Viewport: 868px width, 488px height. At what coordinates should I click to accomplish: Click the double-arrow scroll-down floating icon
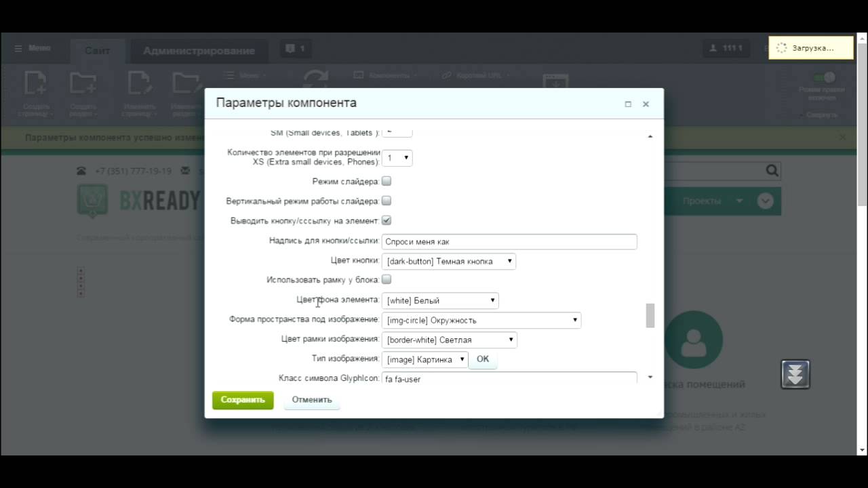point(795,373)
